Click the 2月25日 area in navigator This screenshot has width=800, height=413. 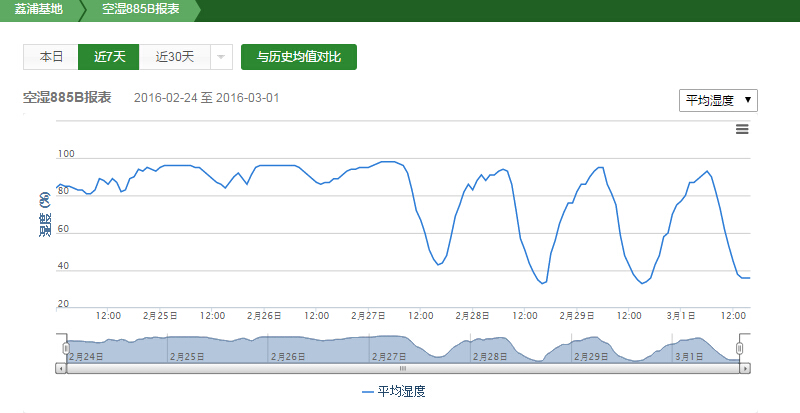(185, 355)
